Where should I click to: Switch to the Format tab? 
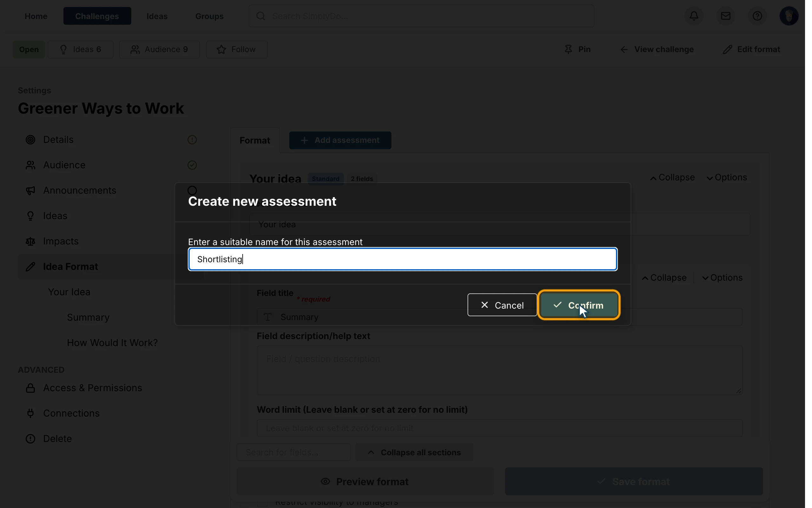[x=255, y=140]
